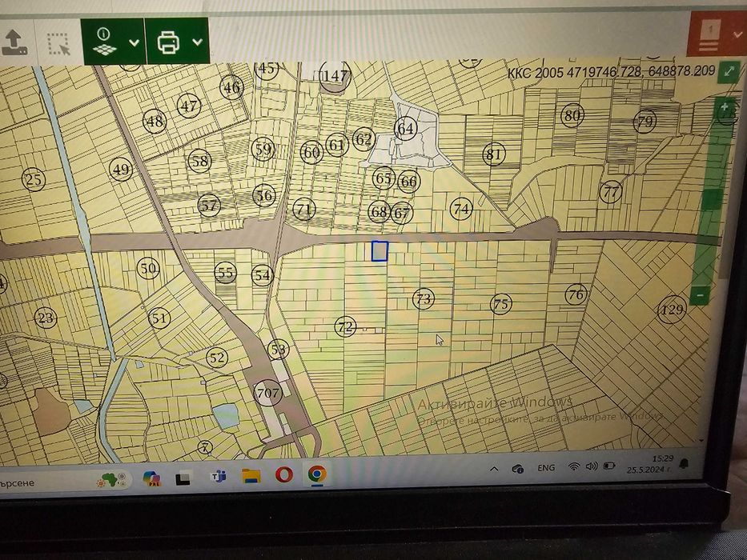Click the map block label 74
This screenshot has width=747, height=560.
461,209
